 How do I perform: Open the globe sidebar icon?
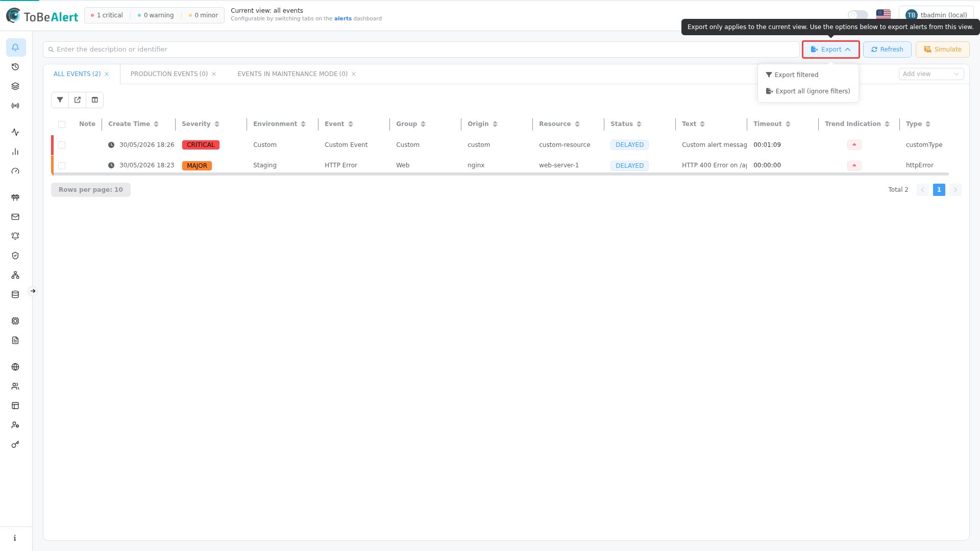coord(15,367)
